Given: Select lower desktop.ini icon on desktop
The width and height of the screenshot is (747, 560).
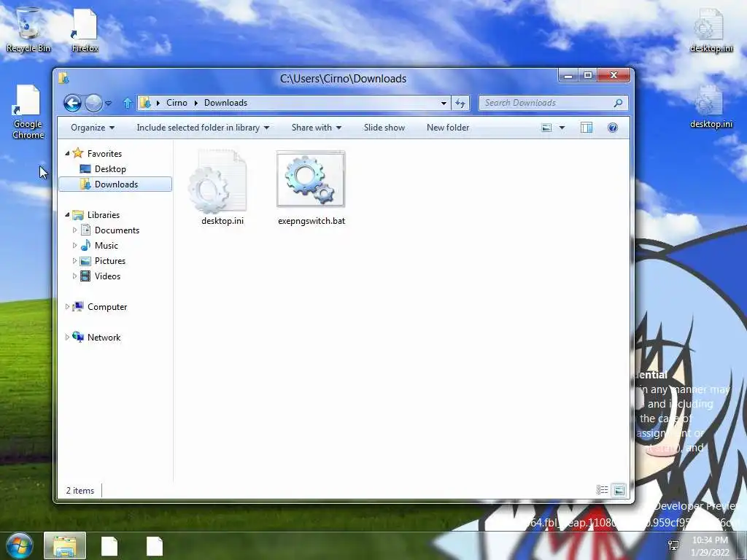Looking at the screenshot, I should click(711, 106).
